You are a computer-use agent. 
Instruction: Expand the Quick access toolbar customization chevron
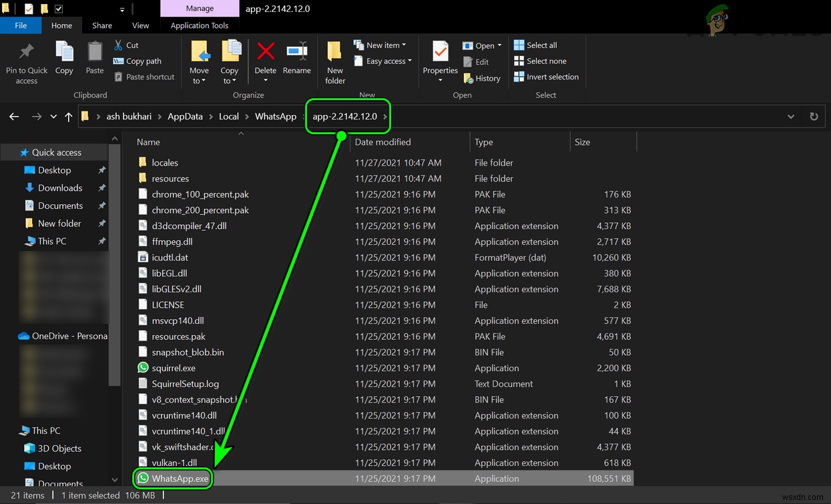pyautogui.click(x=121, y=9)
